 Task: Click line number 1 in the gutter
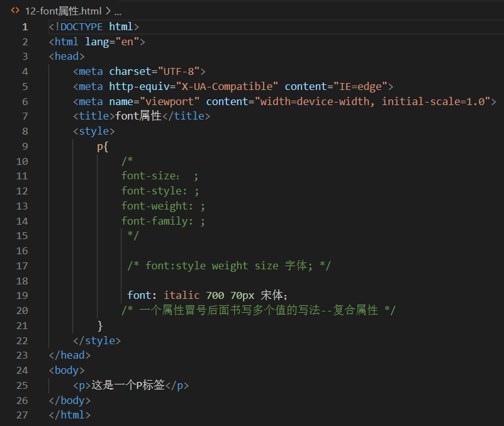pos(25,27)
